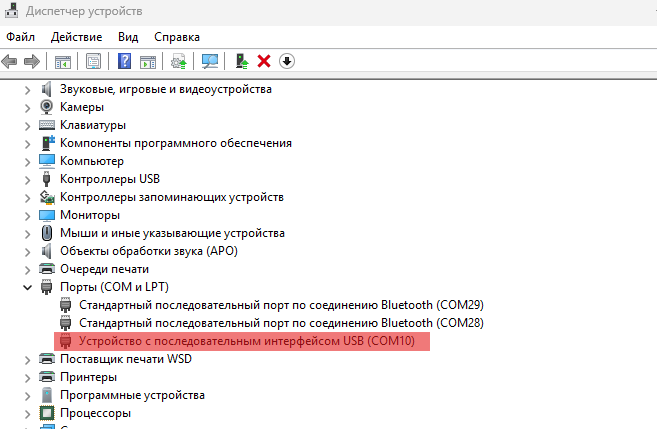Expand the Камеры category
Image resolution: width=657 pixels, height=429 pixels.
coord(26,107)
